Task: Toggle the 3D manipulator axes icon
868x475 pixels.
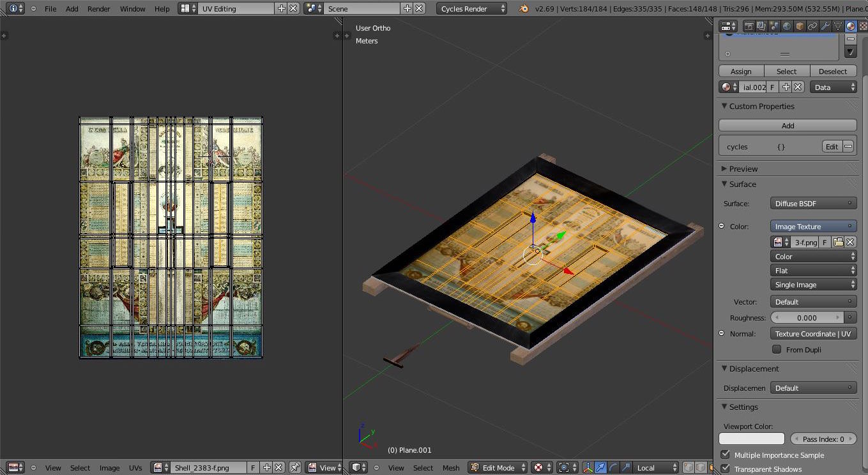Action: click(x=588, y=467)
